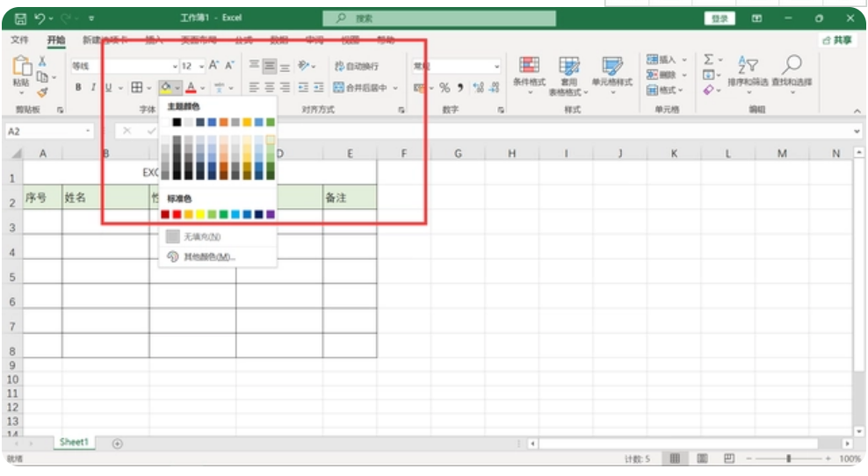Click the AutoSum sigma icon

point(708,60)
